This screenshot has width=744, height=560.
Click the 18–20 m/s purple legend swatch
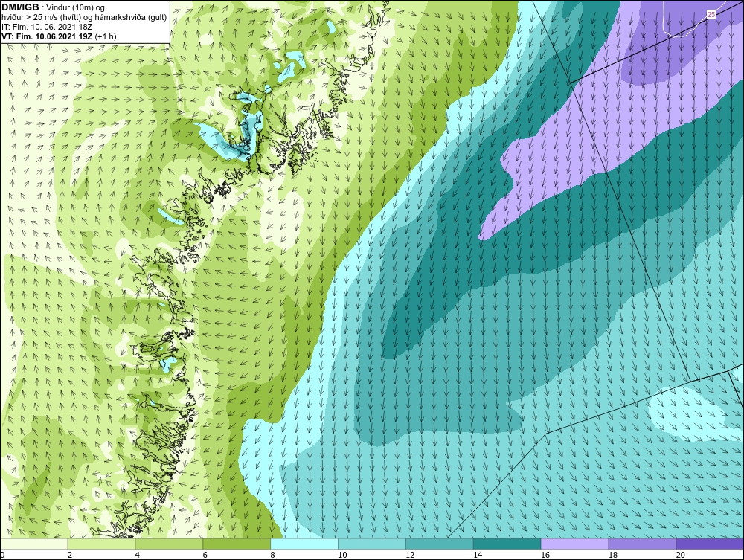tap(642, 544)
